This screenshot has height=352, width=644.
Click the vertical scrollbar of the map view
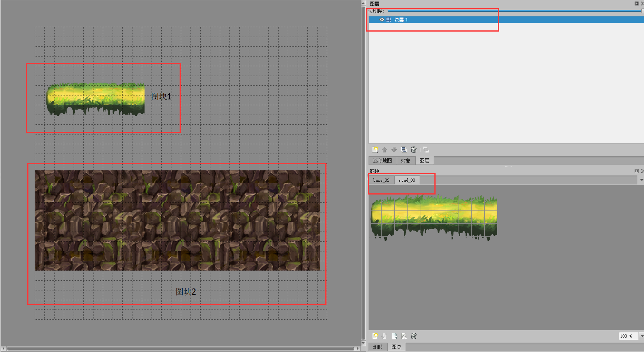tap(363, 173)
